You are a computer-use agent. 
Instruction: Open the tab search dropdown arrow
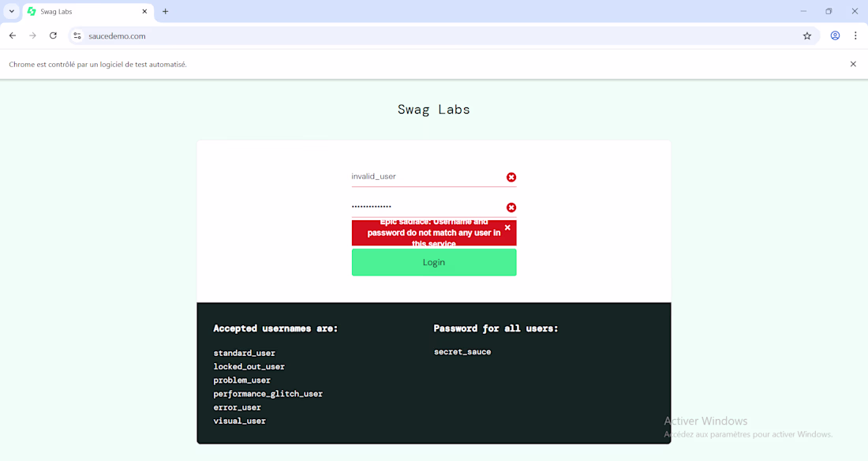pos(12,11)
